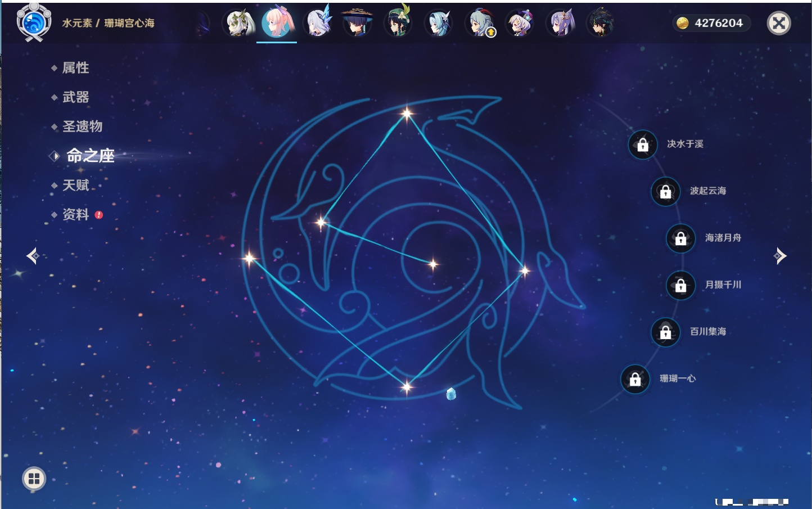Open locked constellation 决水于溪
The image size is (812, 509).
(x=643, y=145)
